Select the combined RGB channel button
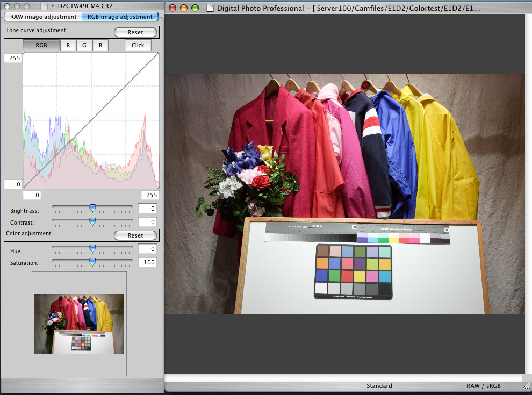Screen dimensions: 532x395 coord(41,45)
